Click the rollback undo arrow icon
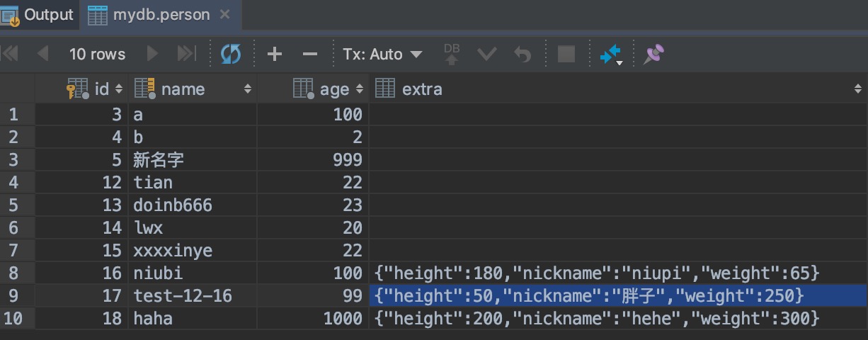This screenshot has height=340, width=868. point(522,54)
